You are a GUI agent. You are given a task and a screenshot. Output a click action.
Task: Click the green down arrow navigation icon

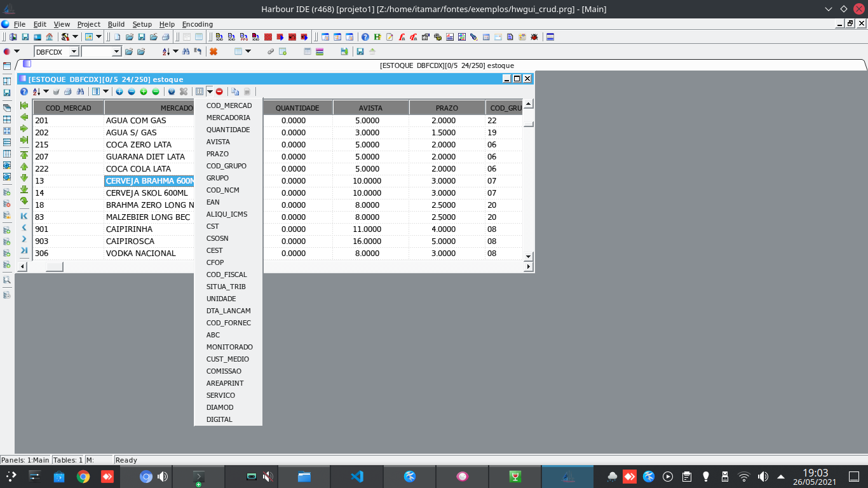[x=24, y=178]
